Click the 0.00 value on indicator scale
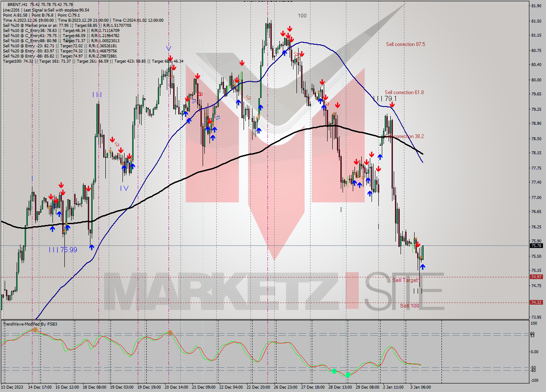546x392 pixels. (x=535, y=352)
